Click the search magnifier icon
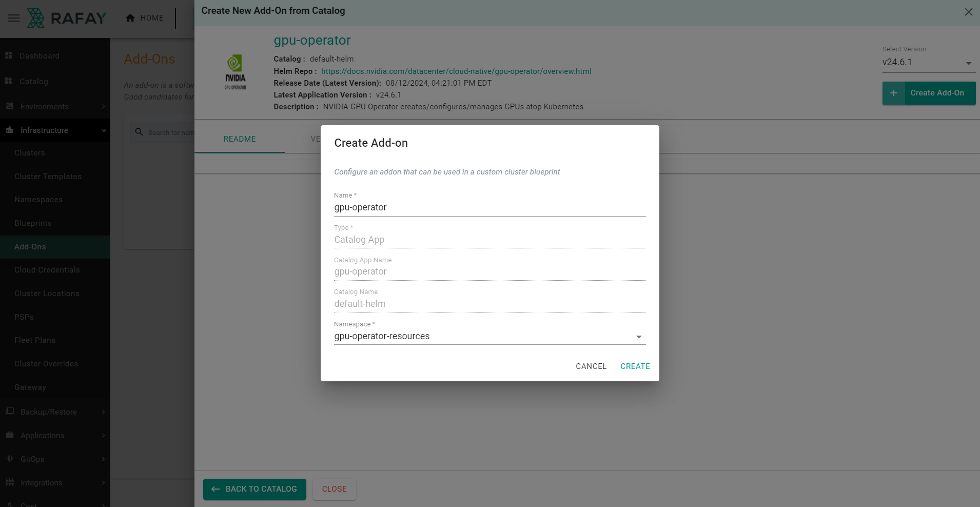Screen dimensions: 980x507 [x=139, y=132]
